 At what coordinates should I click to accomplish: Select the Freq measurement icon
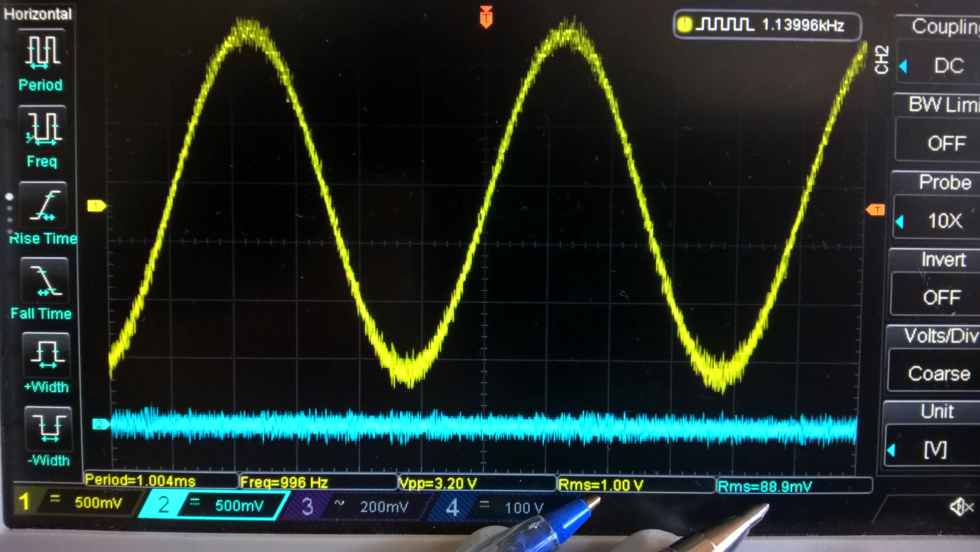43,128
